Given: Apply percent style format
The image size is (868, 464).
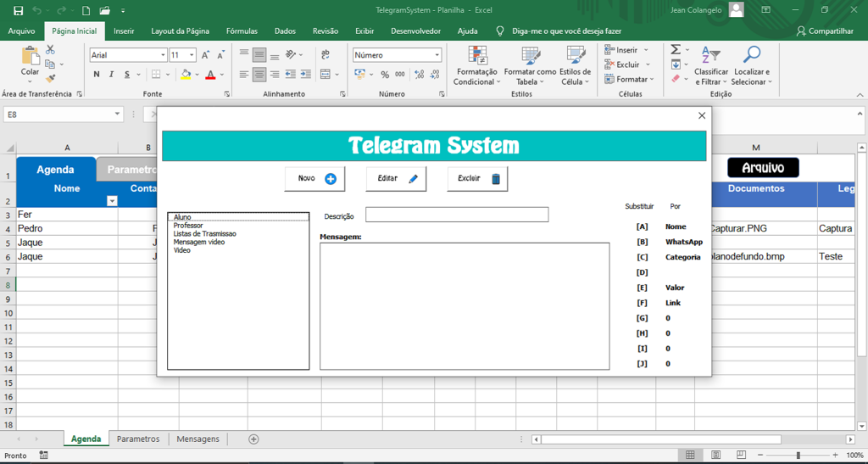Looking at the screenshot, I should [385, 74].
